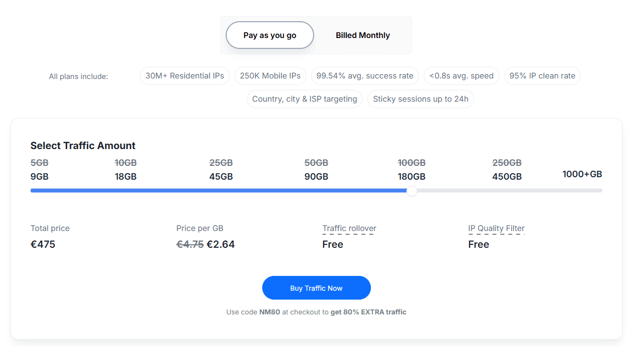The image size is (644, 346).
Task: Click the 95% IP clean rate badge
Action: coord(542,76)
